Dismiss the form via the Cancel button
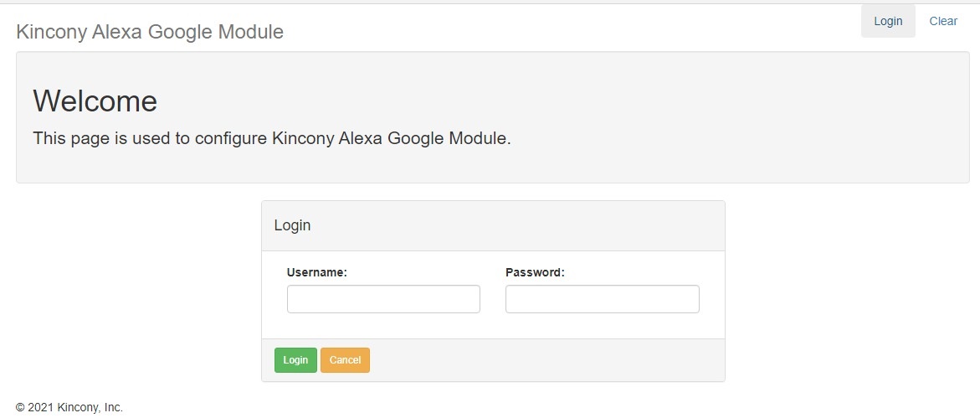This screenshot has width=980, height=418. (345, 360)
